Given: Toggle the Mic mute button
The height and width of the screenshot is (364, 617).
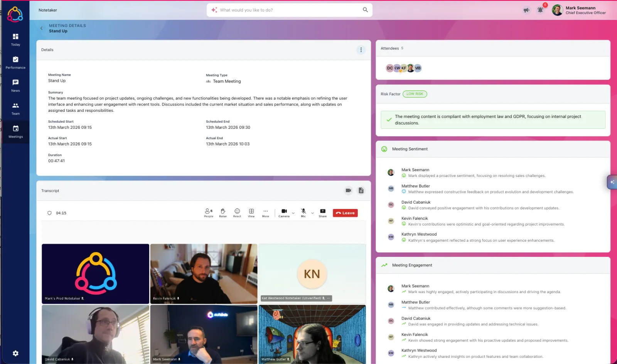Looking at the screenshot, I should pyautogui.click(x=303, y=213).
